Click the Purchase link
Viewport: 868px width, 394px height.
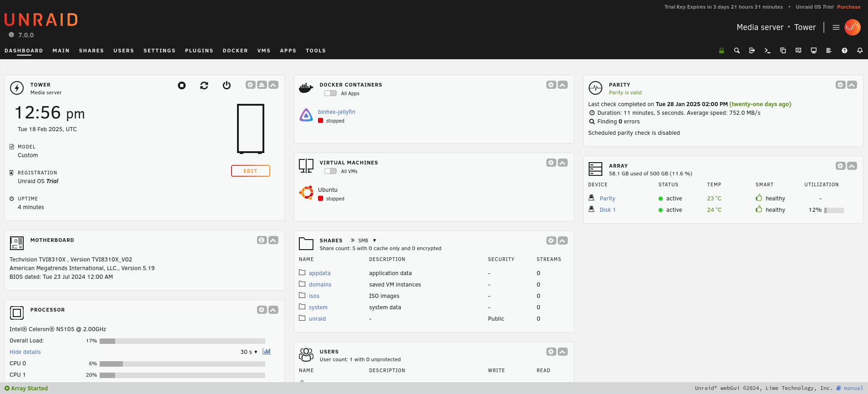849,7
